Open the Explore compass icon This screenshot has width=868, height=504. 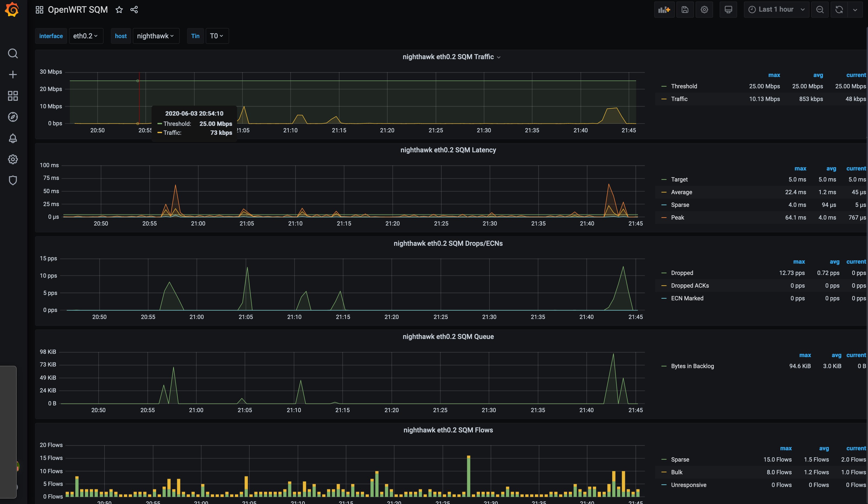coord(13,117)
